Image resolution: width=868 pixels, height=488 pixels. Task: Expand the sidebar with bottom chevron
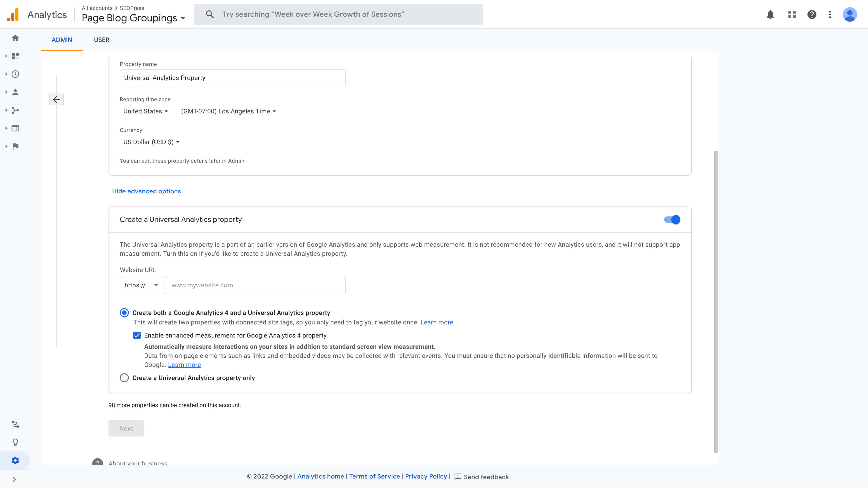[14, 479]
